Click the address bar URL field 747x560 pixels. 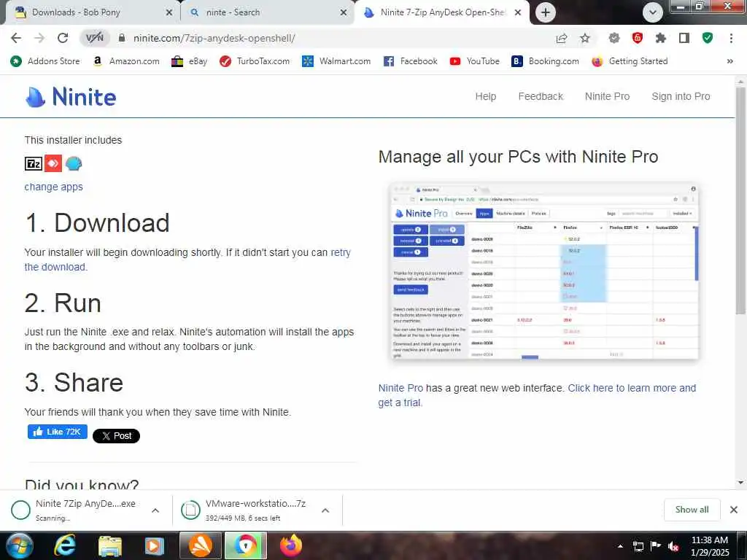pyautogui.click(x=333, y=38)
